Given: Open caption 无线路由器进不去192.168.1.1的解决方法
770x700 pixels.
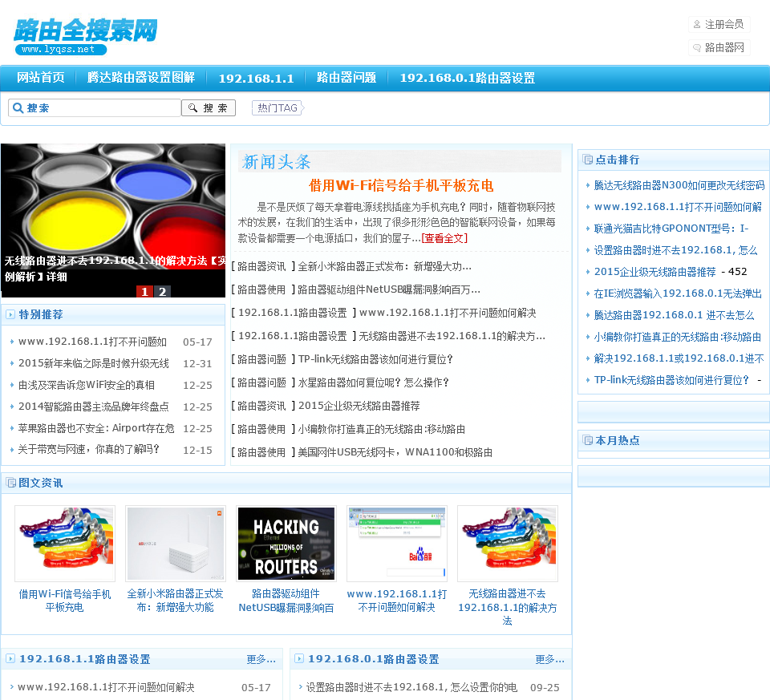Looking at the screenshot, I should [507, 607].
